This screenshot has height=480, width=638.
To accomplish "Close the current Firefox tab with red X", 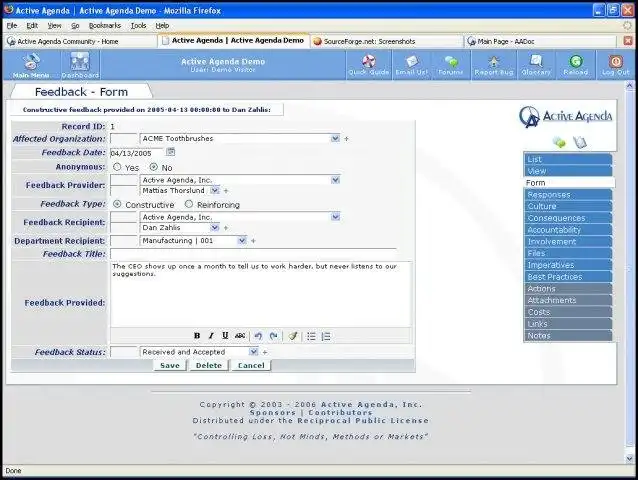I will [628, 41].
